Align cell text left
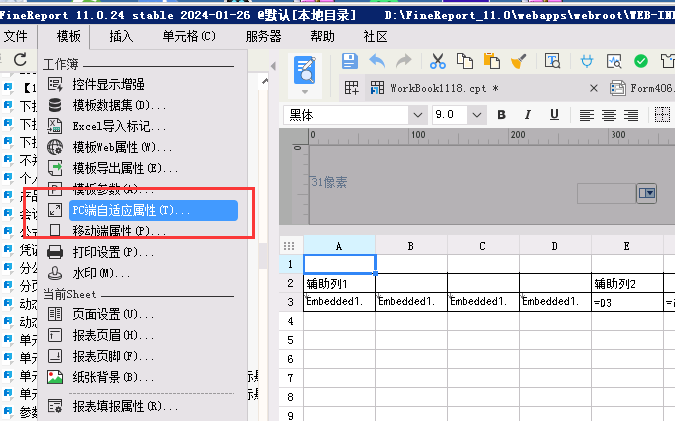The height and width of the screenshot is (421, 675). (x=586, y=115)
